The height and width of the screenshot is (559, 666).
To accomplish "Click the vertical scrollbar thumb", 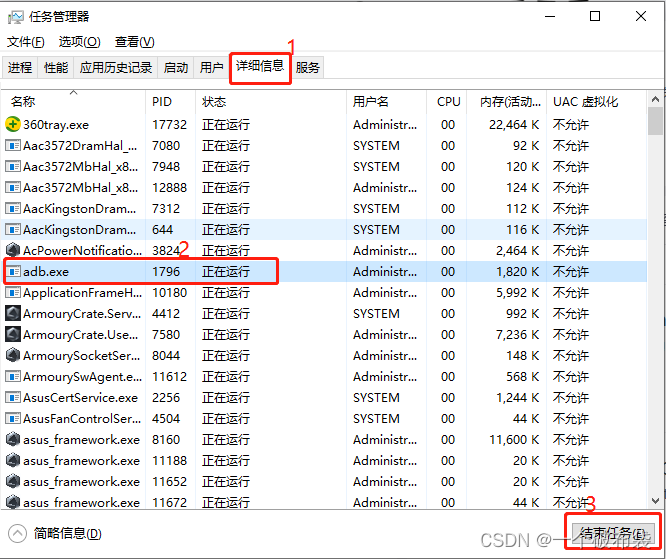I will click(x=655, y=121).
